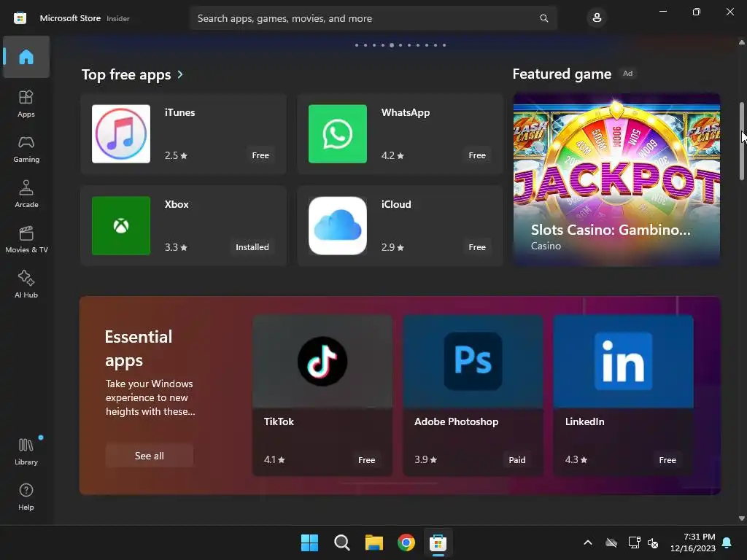Click the muted volume tray icon
747x560 pixels.
pos(653,542)
